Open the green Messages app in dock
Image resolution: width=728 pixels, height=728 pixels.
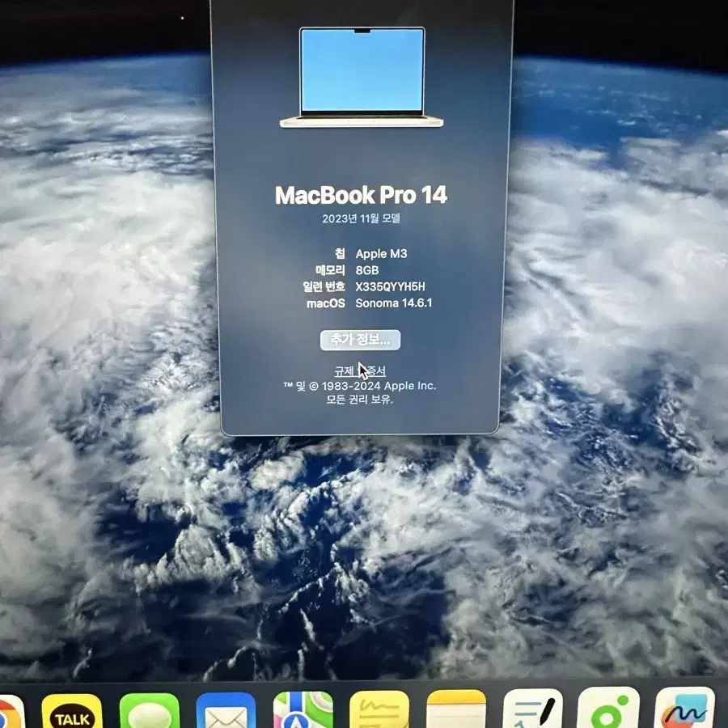point(149,711)
